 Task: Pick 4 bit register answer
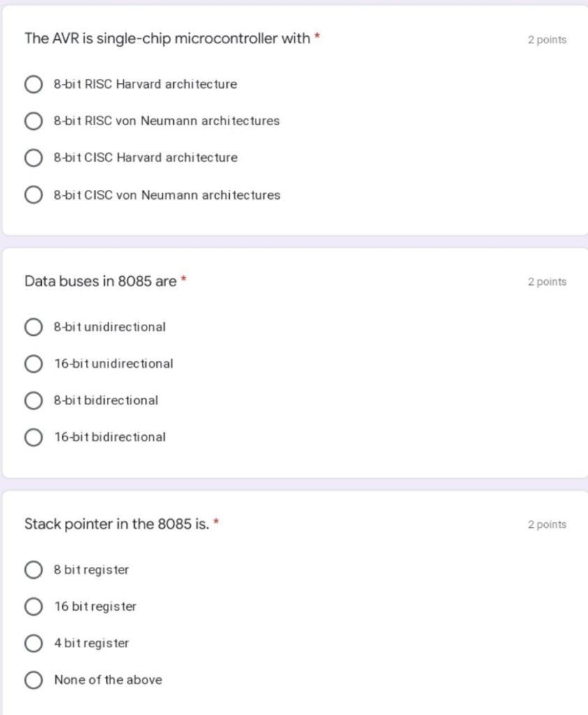34,643
